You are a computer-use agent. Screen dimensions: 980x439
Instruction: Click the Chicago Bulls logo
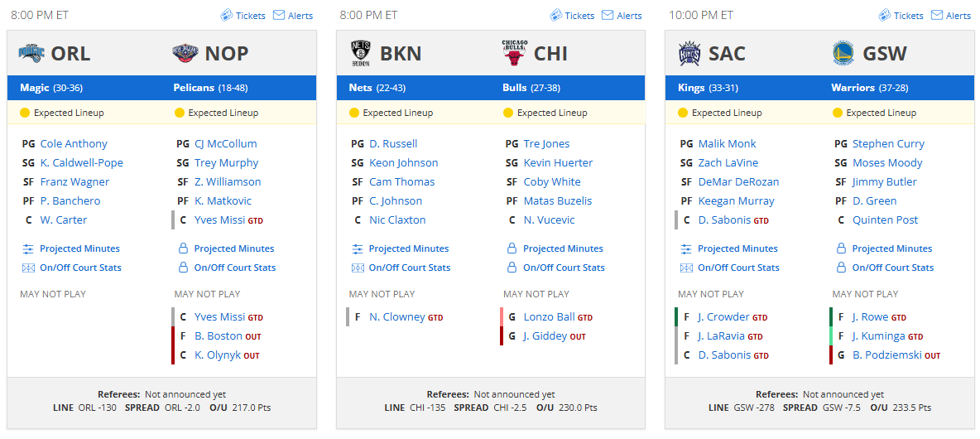pos(515,53)
